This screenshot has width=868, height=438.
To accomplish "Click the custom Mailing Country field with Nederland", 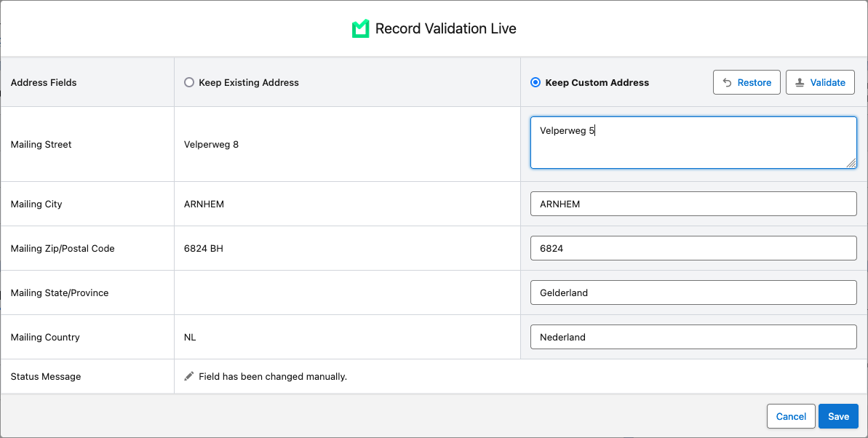I will pyautogui.click(x=693, y=337).
